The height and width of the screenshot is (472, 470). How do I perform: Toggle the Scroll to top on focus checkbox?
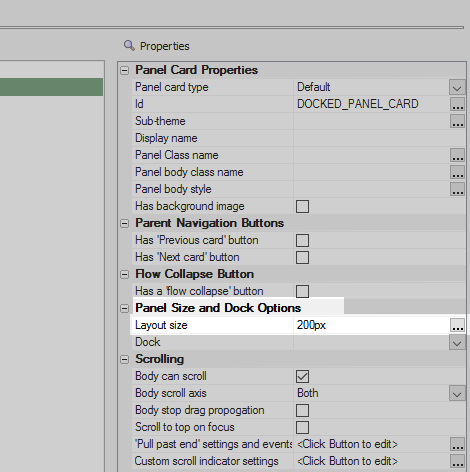click(x=302, y=427)
